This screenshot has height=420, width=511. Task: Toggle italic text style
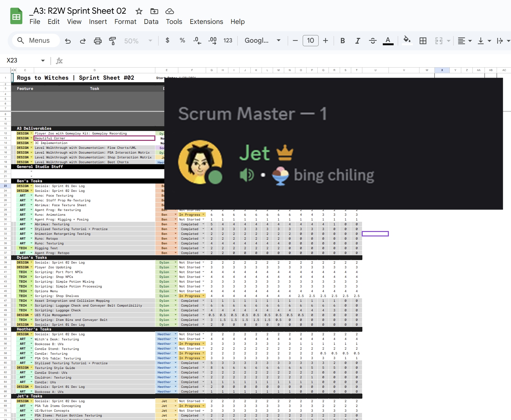click(x=358, y=41)
